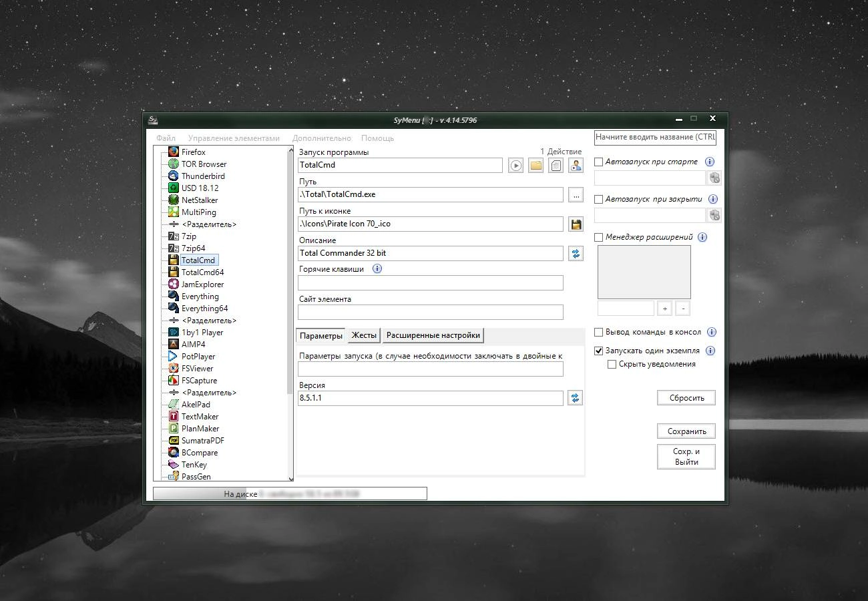The image size is (868, 601).
Task: Click the autostart on startup settings icon
Action: coord(714,178)
